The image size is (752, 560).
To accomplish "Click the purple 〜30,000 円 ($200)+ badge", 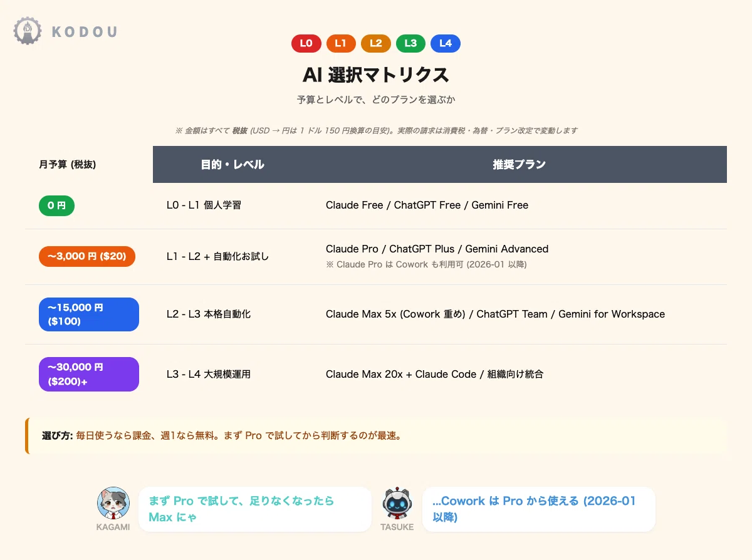I will [89, 374].
